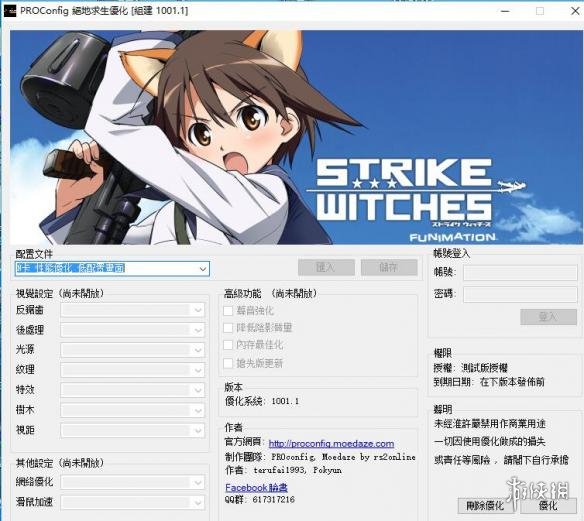Click the 刪除優化 button

coord(485,505)
